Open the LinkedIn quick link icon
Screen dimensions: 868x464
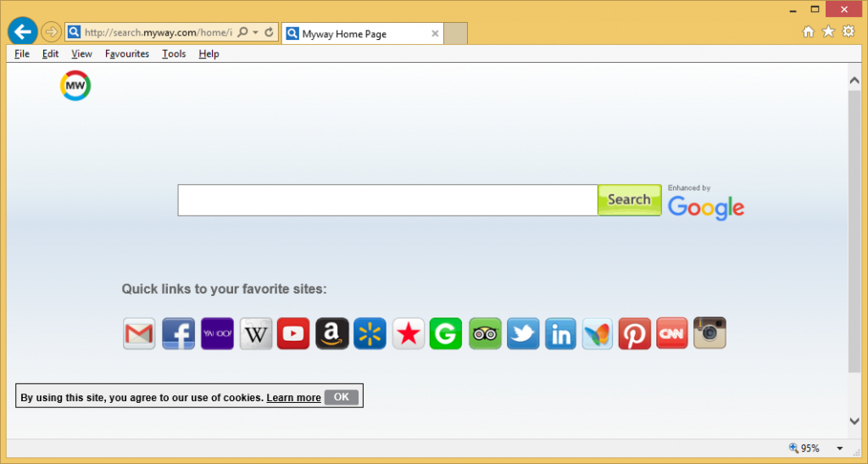click(x=560, y=333)
